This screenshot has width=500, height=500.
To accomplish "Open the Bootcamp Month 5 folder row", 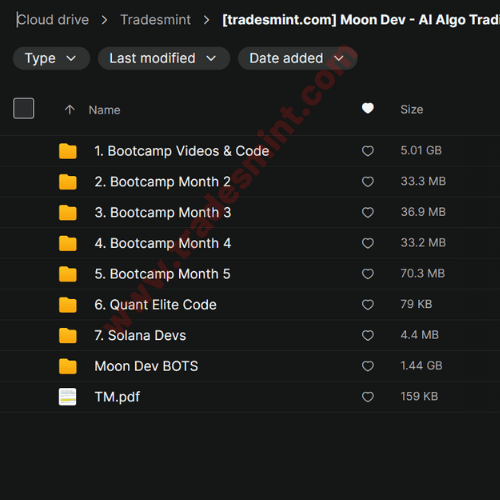I will tap(250, 274).
